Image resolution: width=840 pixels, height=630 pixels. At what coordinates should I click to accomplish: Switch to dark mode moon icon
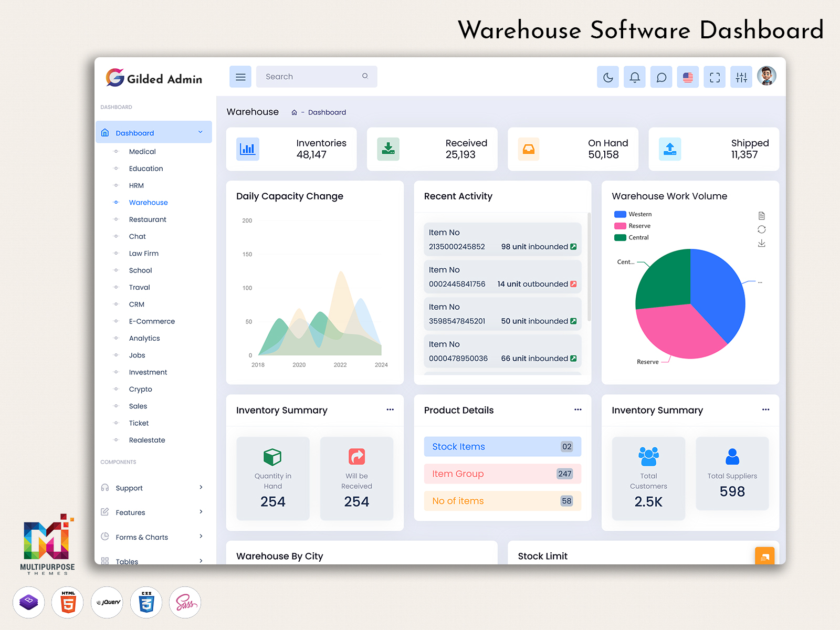point(608,77)
